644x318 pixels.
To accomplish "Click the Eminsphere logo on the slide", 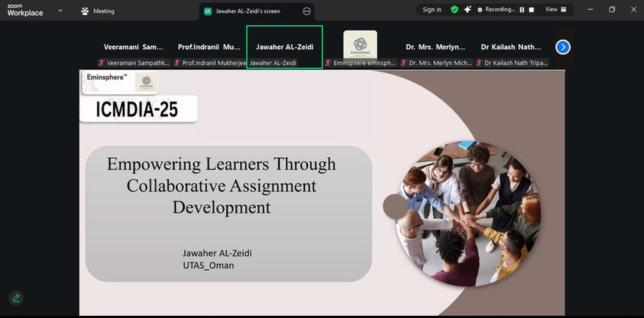I will pyautogui.click(x=145, y=81).
